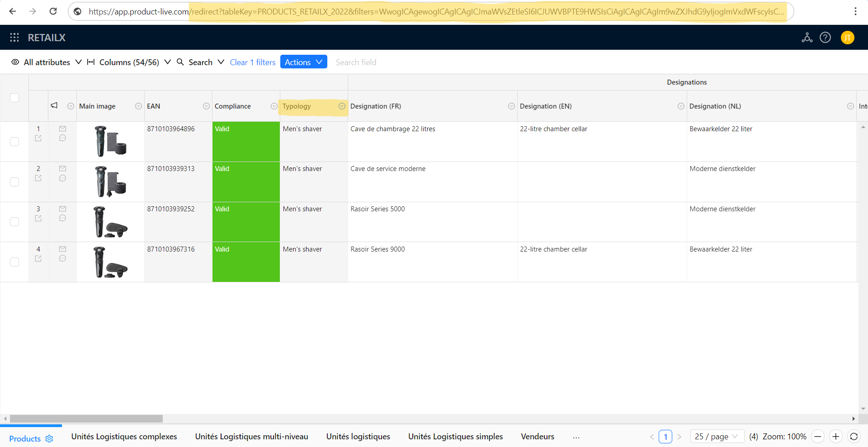This screenshot has height=447, width=868.
Task: Open the Typology column filter menu
Action: click(x=342, y=106)
